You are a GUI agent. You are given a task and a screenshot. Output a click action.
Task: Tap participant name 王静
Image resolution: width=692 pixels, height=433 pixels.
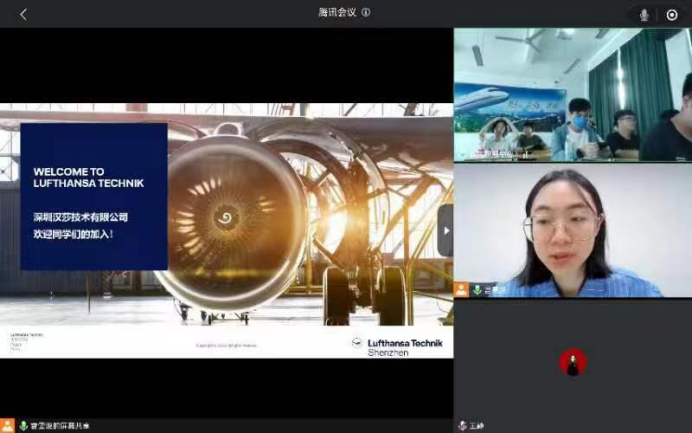point(477,426)
